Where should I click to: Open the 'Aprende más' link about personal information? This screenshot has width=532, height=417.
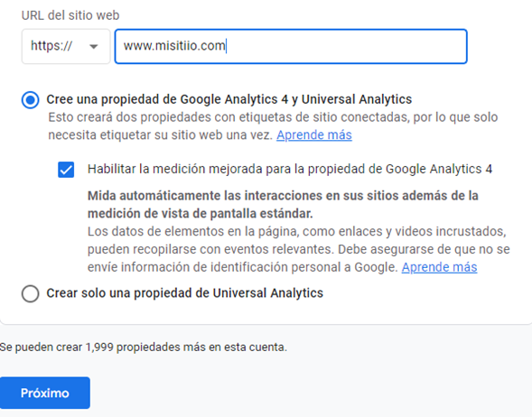click(x=439, y=267)
